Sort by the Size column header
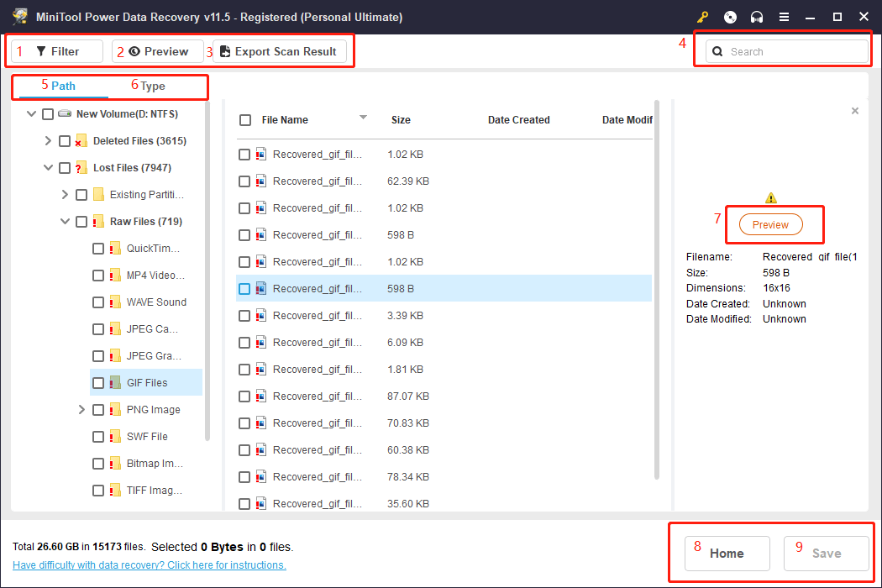Screen dimensions: 882x588 [x=401, y=120]
